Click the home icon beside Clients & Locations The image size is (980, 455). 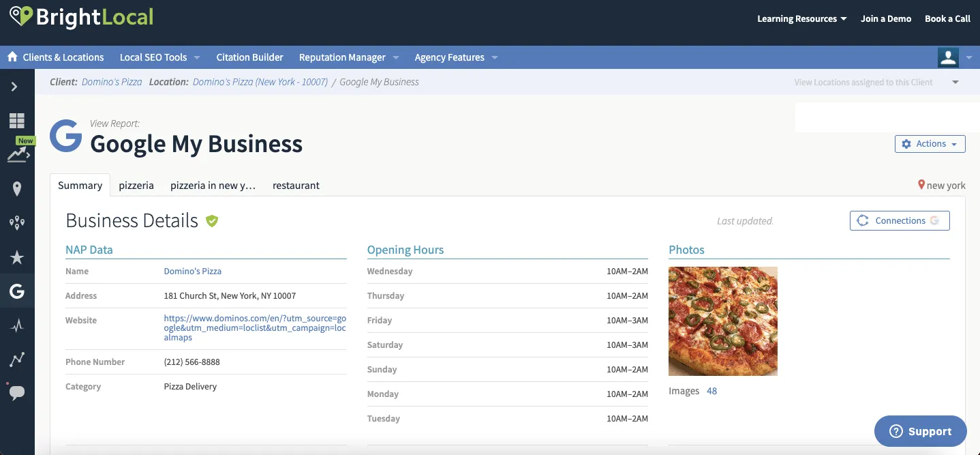click(x=12, y=57)
